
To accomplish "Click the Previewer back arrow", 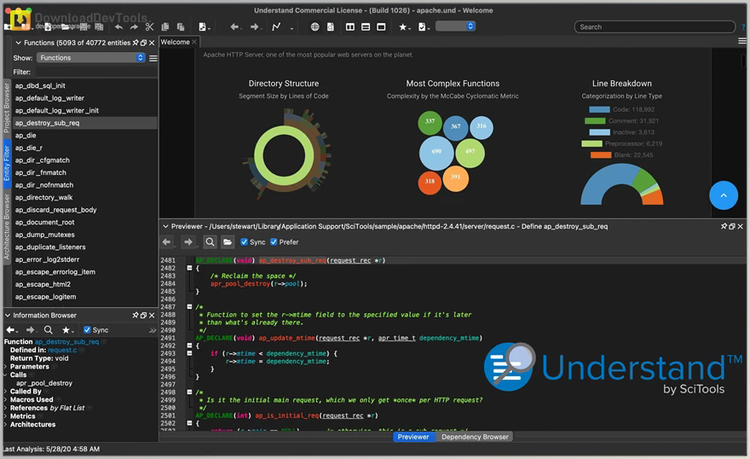I will point(166,242).
